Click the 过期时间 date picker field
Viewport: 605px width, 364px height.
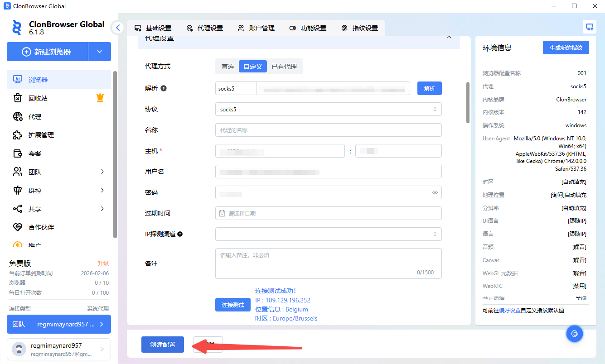click(x=328, y=213)
